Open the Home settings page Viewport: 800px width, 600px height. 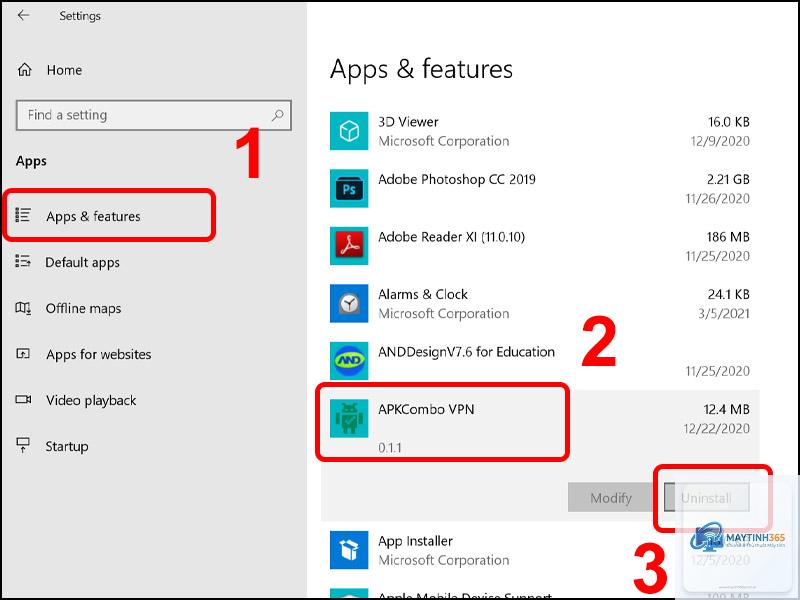[64, 70]
